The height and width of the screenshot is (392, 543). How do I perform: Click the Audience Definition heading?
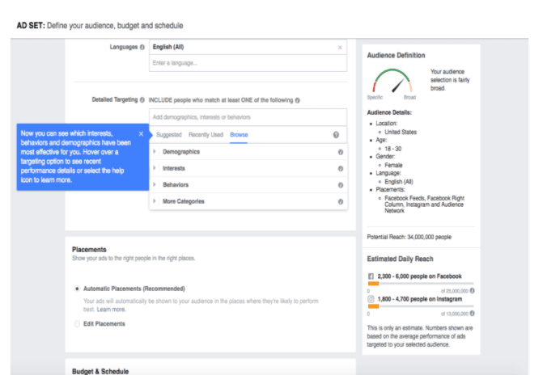(396, 55)
